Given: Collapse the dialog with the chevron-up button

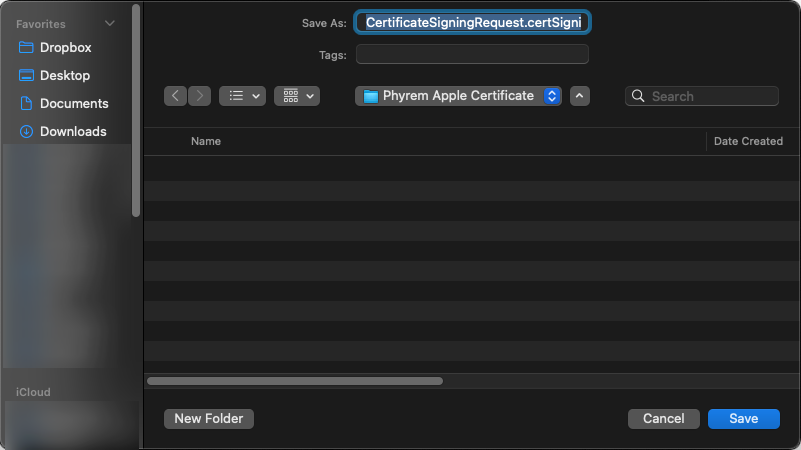Looking at the screenshot, I should 580,96.
